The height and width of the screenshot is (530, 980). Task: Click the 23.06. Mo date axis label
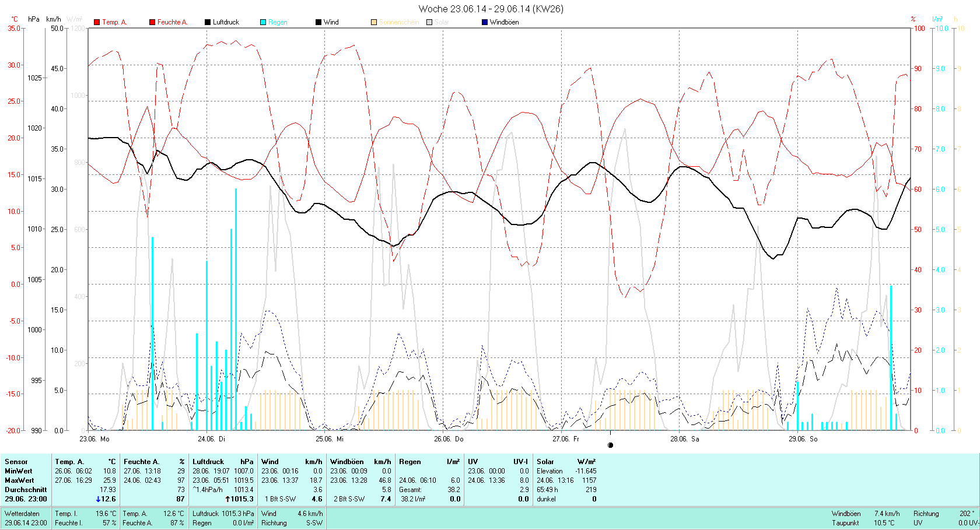[94, 439]
